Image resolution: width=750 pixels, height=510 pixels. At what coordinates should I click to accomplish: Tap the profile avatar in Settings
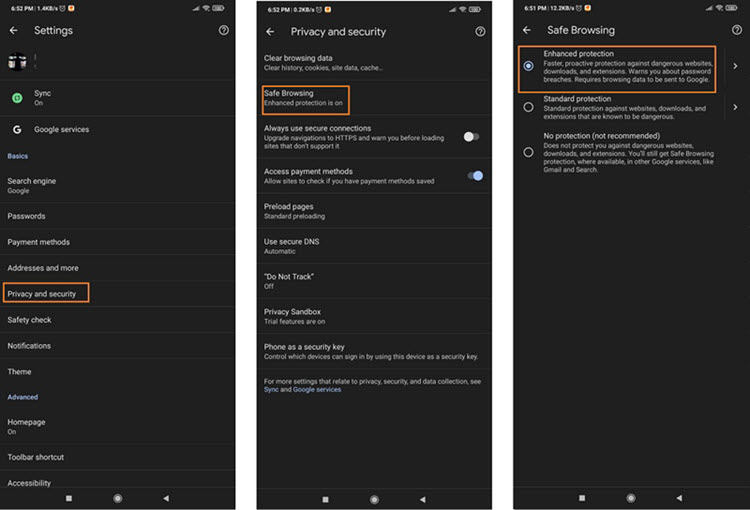coord(17,62)
